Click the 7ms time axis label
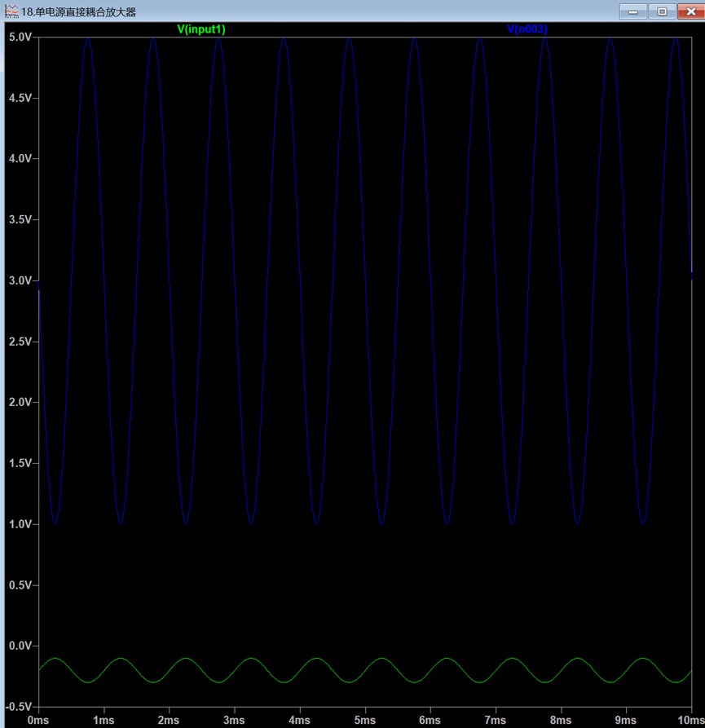Screen dimensions: 705x728 click(x=496, y=720)
